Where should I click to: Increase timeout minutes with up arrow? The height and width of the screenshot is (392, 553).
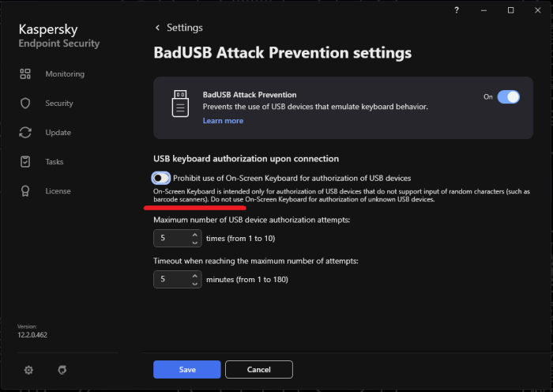click(x=194, y=276)
